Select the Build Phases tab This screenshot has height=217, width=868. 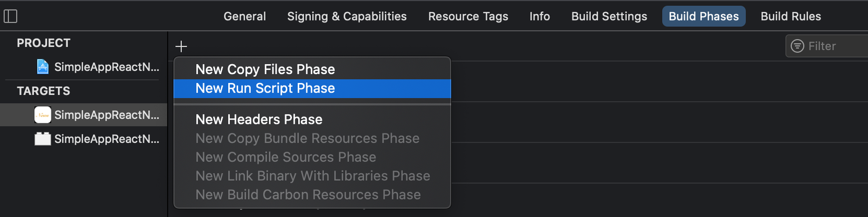[x=703, y=16]
